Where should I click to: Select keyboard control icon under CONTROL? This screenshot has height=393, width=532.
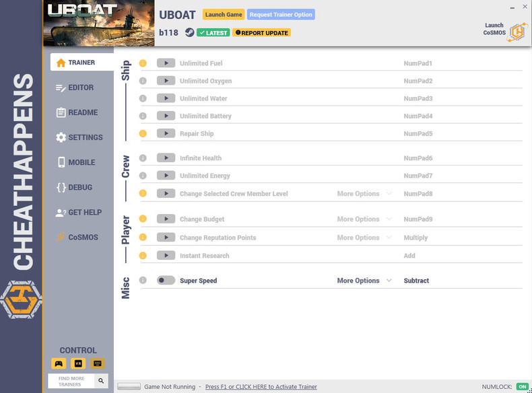(x=98, y=363)
